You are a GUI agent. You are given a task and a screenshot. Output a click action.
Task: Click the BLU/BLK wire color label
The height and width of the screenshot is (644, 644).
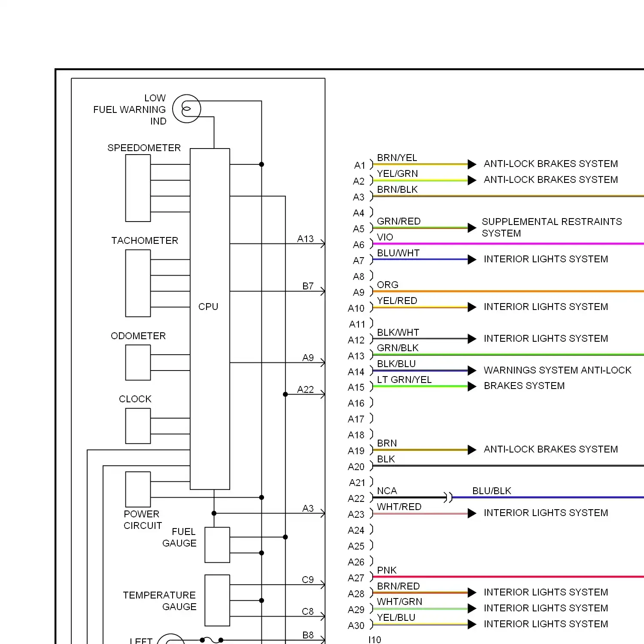coord(492,491)
